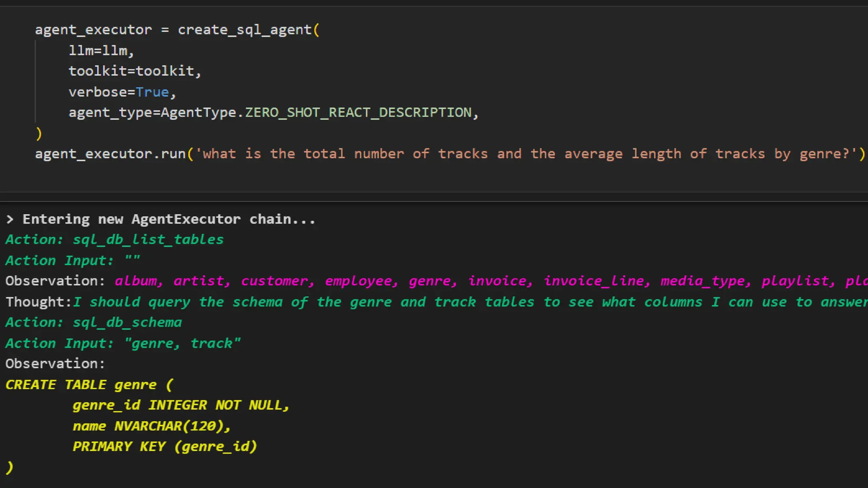Click the 'Entering new AgentExecutor chain...' output line
The width and height of the screenshot is (868, 488).
click(x=169, y=219)
